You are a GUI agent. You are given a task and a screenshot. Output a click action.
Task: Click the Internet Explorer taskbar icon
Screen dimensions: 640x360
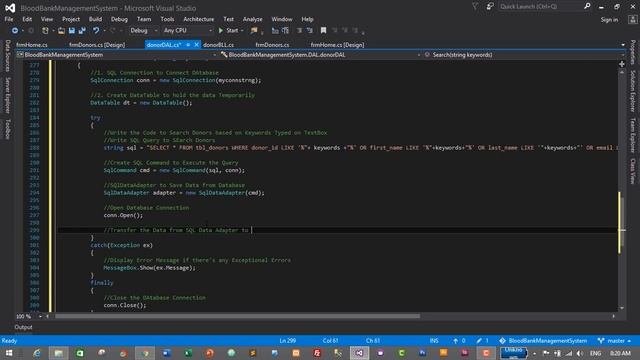click(37, 353)
